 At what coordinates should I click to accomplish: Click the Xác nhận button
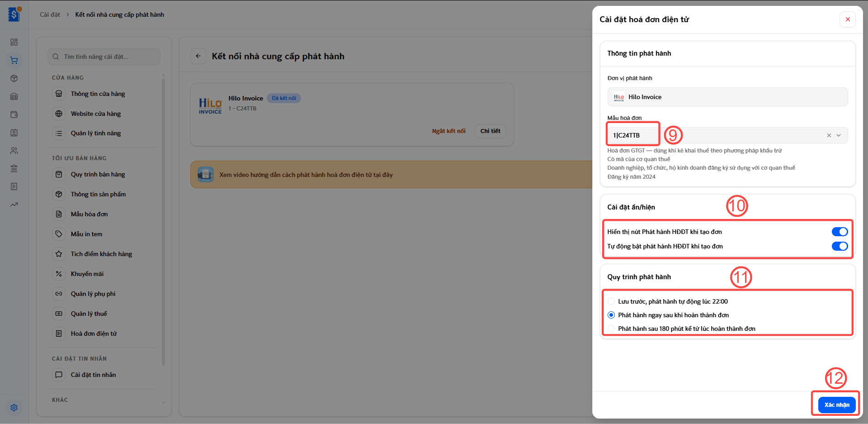pos(837,405)
